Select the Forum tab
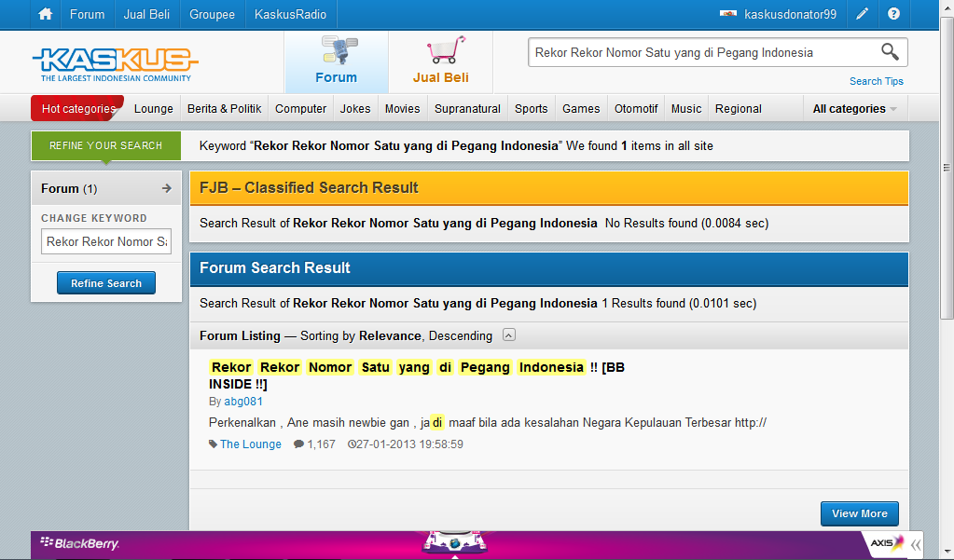 (x=336, y=62)
